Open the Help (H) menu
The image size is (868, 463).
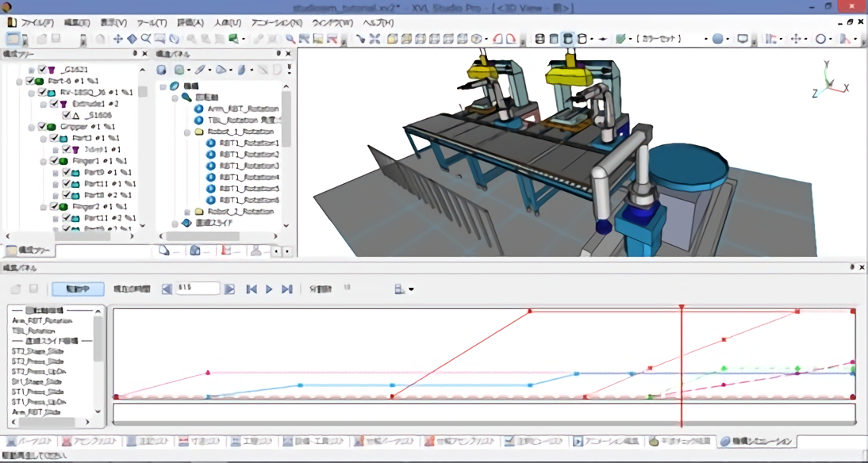coord(378,23)
